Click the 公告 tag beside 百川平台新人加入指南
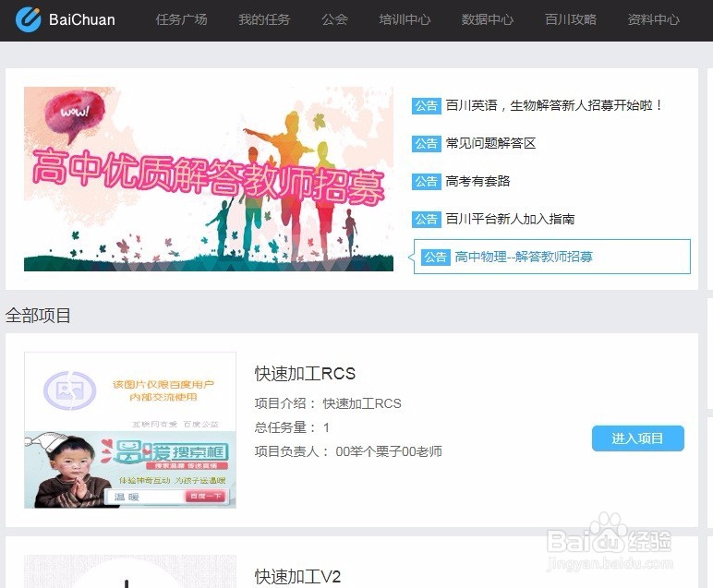Viewport: 713px width, 588px height. coord(427,220)
